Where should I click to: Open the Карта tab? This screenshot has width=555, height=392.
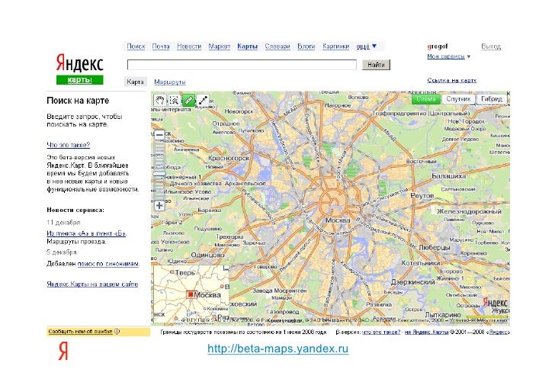(135, 82)
